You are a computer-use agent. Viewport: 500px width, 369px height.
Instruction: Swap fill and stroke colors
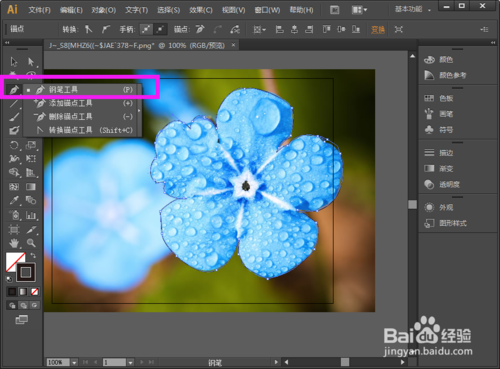pos(33,255)
